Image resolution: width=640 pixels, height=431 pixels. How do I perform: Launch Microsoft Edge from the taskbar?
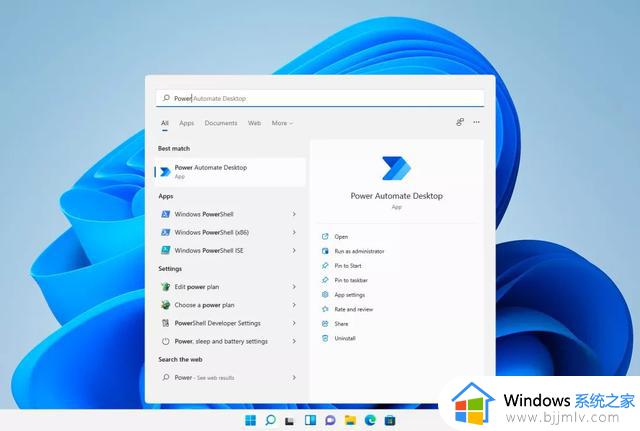pos(370,420)
